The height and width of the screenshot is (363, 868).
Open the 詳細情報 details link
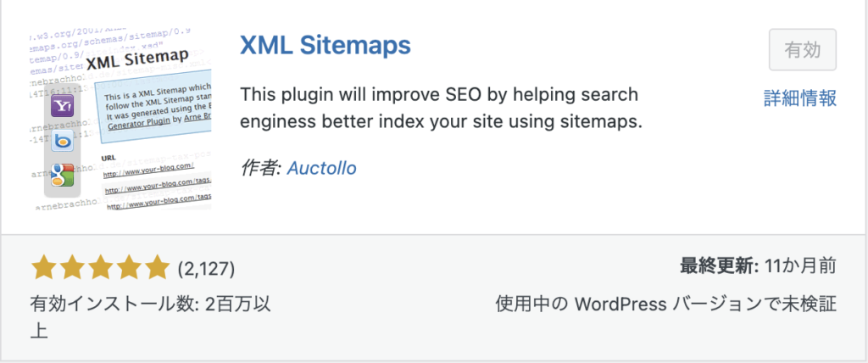click(x=800, y=98)
